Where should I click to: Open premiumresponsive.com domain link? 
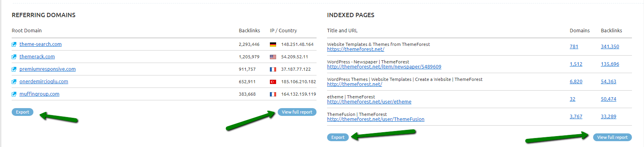[x=47, y=69]
